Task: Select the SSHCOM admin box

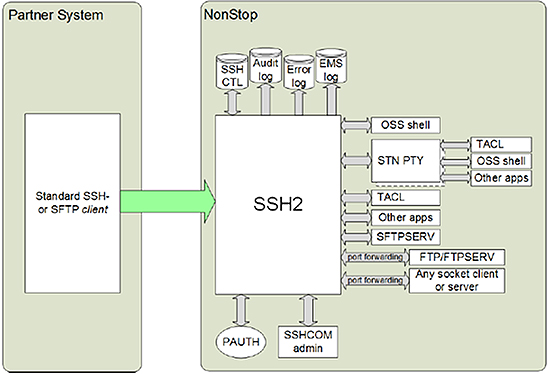Action: click(308, 342)
